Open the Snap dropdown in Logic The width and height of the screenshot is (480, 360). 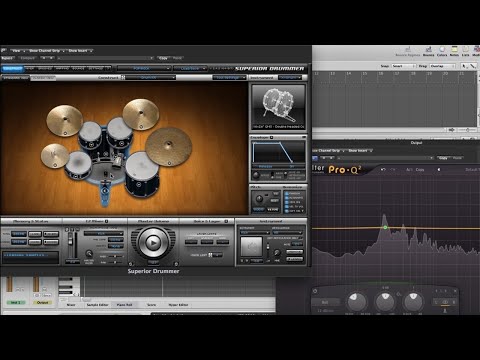coord(403,66)
